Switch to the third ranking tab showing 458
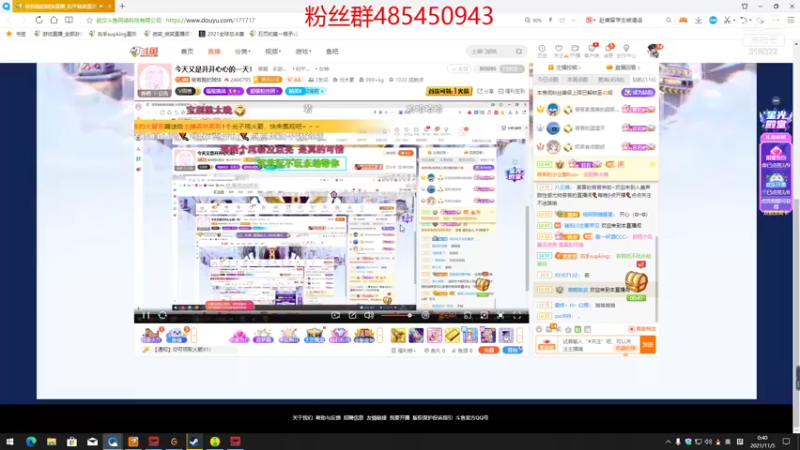 click(x=611, y=80)
